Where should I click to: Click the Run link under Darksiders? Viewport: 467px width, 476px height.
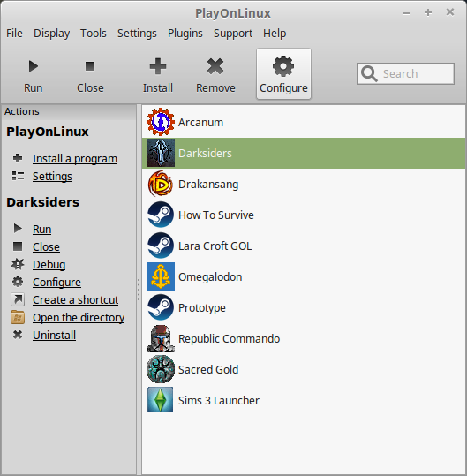(41, 229)
